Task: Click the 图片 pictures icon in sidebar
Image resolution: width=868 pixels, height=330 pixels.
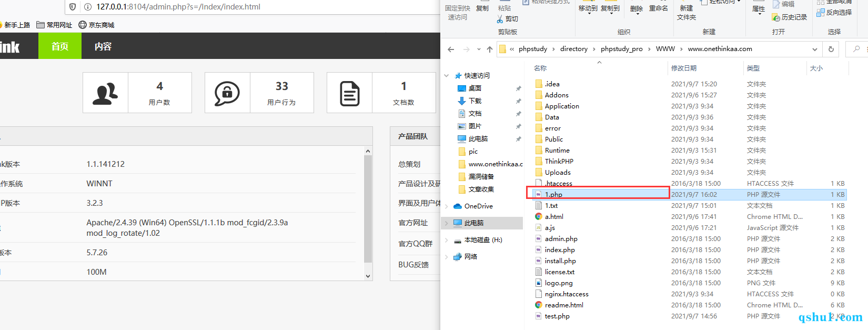Action: 462,126
